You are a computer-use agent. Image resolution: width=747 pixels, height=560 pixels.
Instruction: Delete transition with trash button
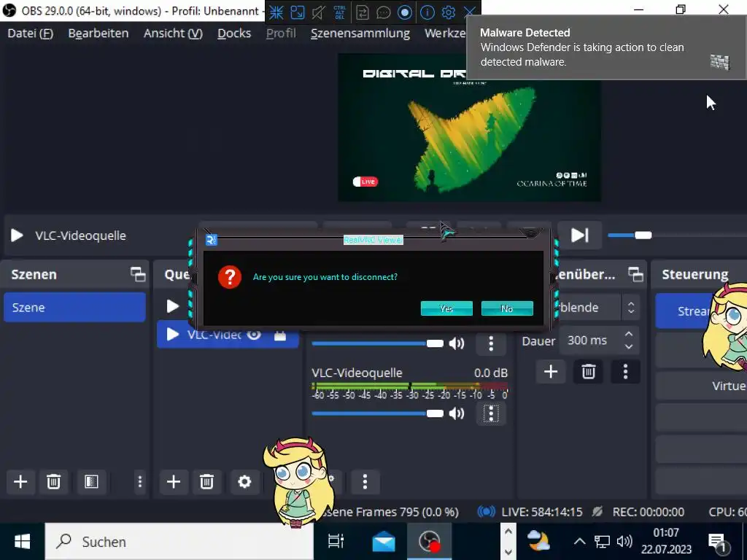click(589, 371)
